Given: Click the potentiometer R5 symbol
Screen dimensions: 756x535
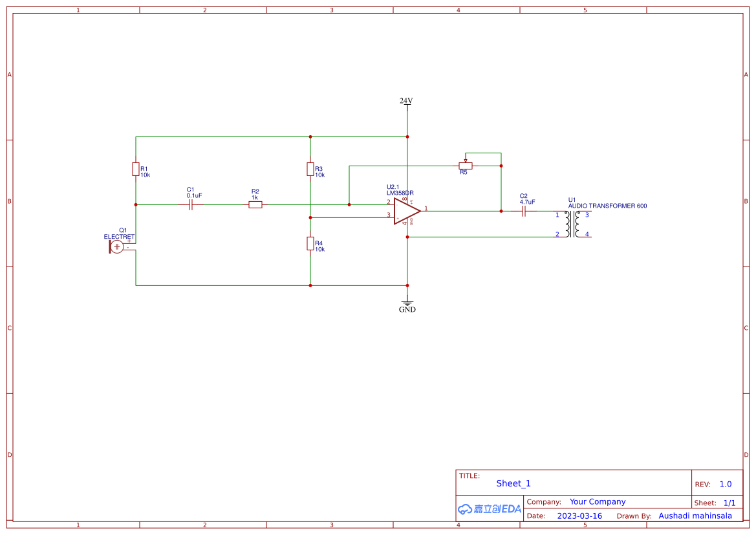Looking at the screenshot, I should (466, 166).
